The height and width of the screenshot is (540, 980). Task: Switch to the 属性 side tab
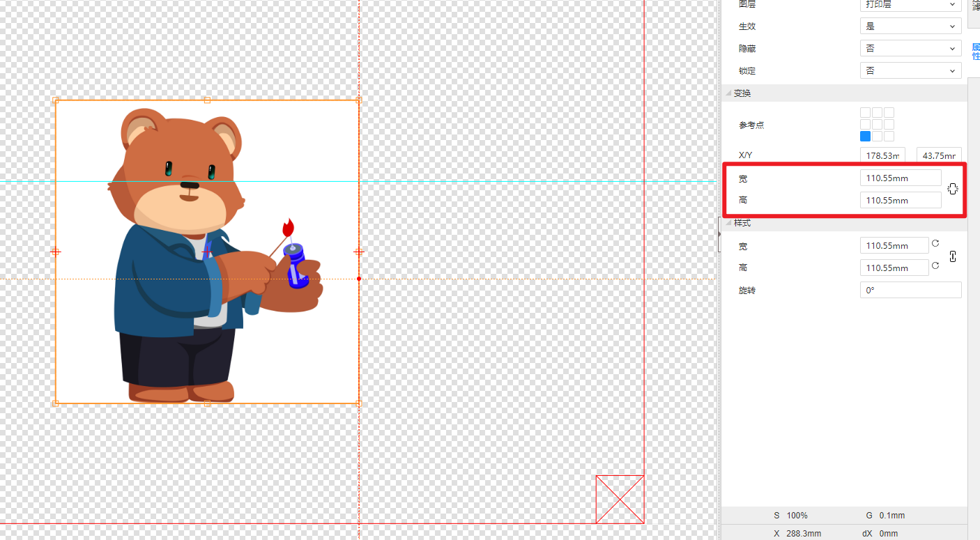[975, 52]
